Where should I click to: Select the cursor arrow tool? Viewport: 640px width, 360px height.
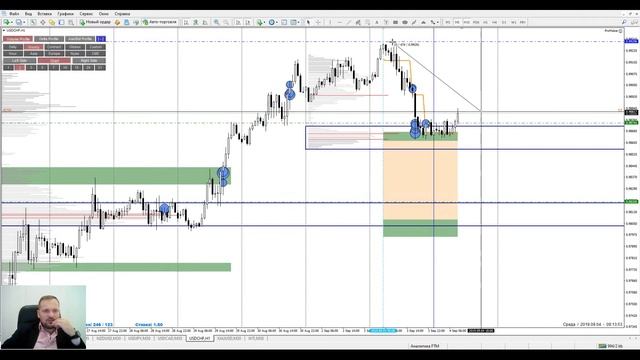point(308,22)
